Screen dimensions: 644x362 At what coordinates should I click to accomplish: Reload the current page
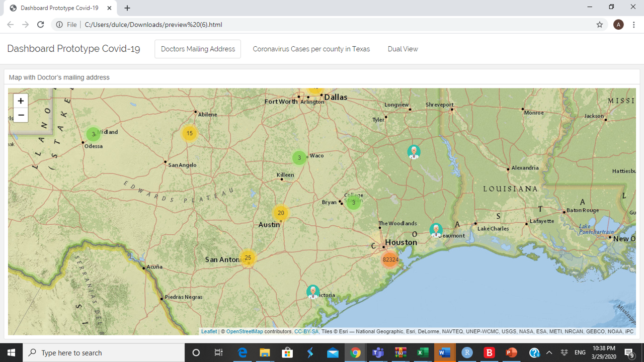click(x=41, y=25)
